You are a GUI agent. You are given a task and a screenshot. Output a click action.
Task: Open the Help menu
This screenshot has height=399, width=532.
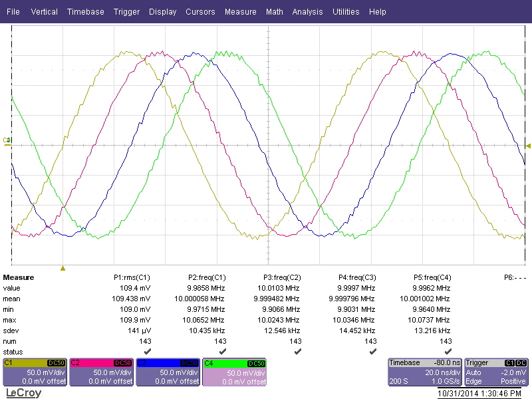click(x=377, y=12)
